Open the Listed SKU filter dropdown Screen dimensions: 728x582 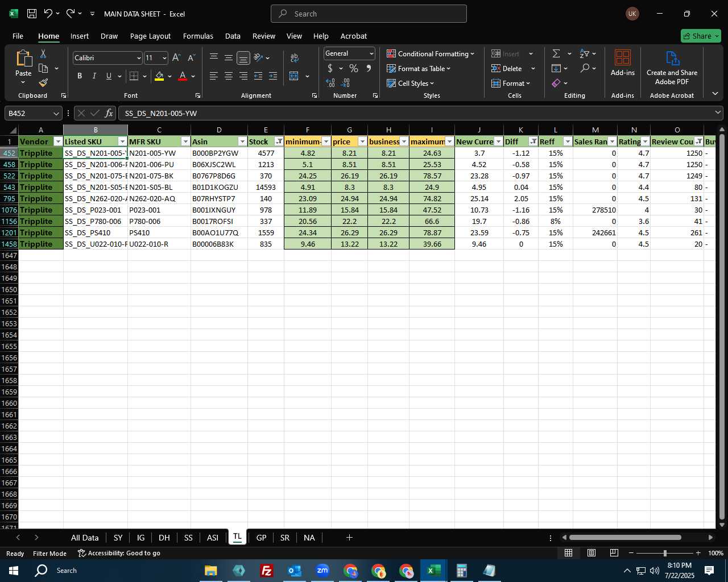tap(122, 142)
